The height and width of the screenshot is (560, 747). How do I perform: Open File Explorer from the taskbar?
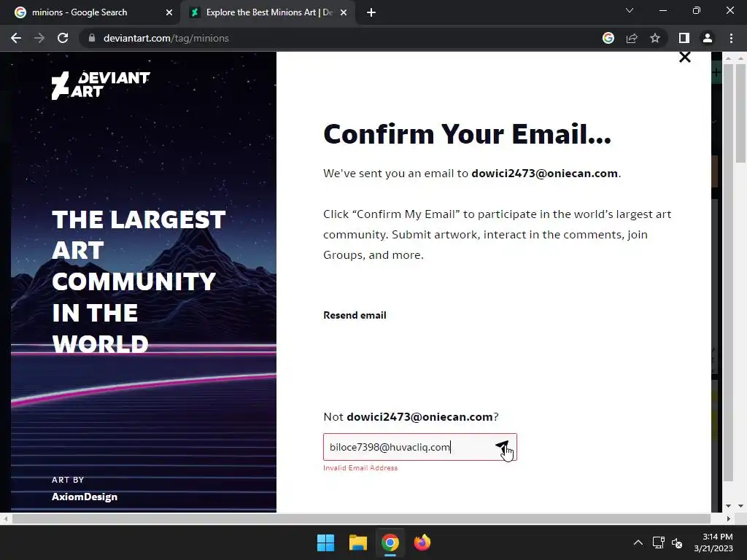pyautogui.click(x=357, y=542)
